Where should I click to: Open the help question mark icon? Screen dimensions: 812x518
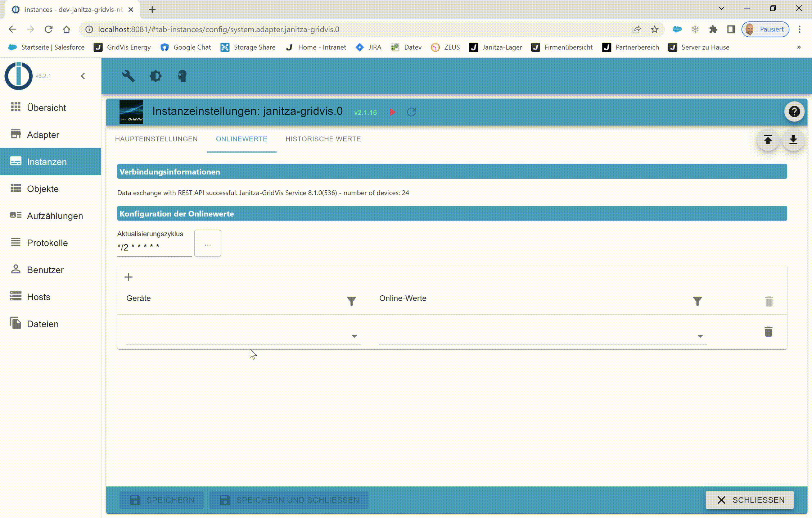pos(794,112)
